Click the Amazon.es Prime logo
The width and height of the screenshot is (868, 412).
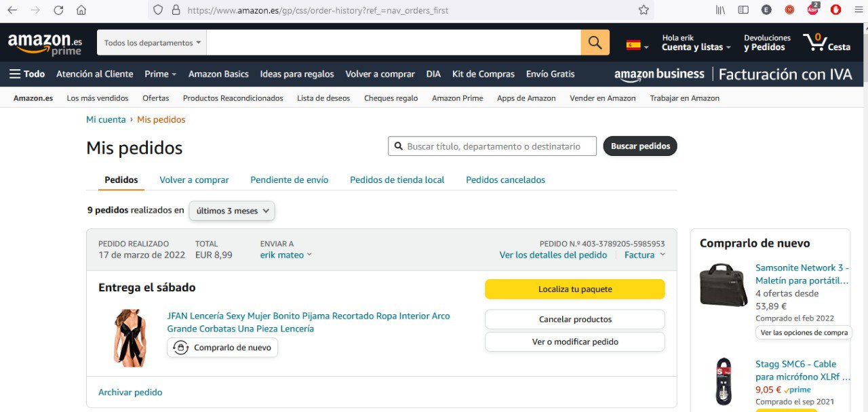tap(45, 43)
